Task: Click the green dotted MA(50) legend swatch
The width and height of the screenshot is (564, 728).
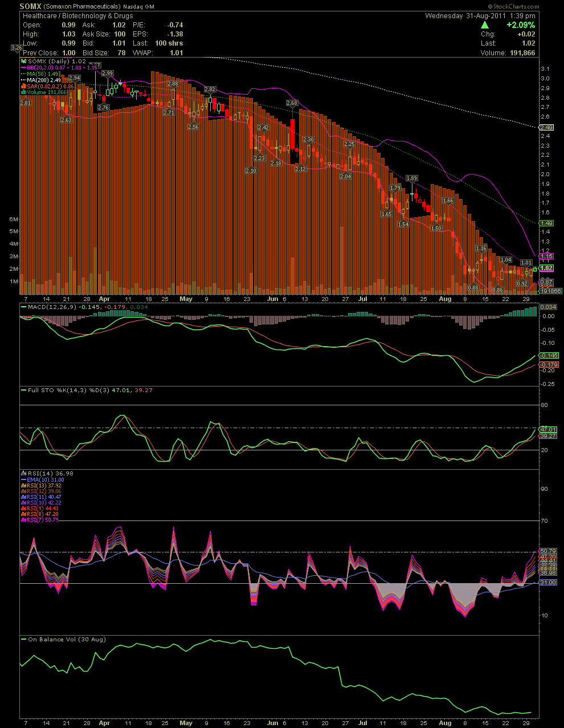Action: pos(23,74)
